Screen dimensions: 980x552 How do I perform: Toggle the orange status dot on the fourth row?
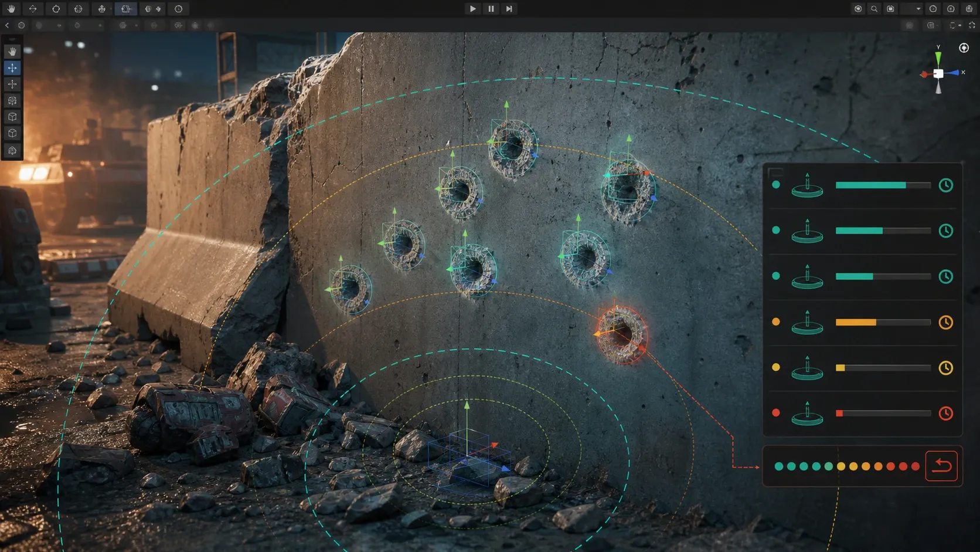[776, 322]
